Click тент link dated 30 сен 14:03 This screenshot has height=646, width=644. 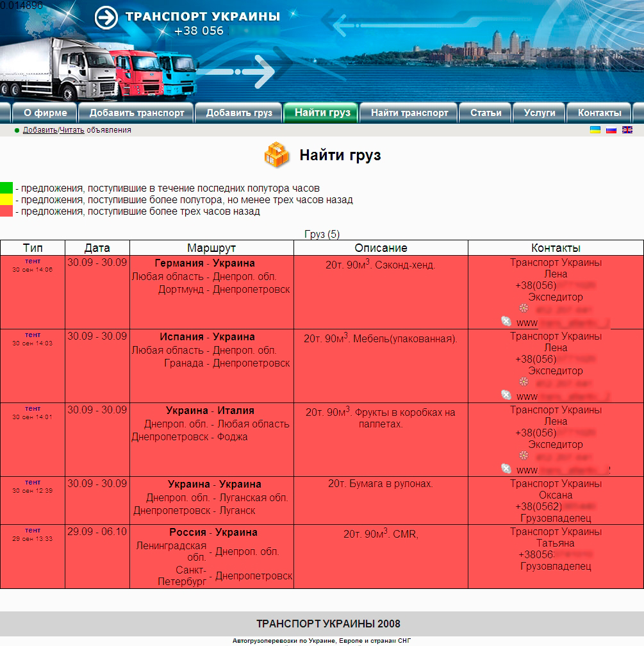pos(33,335)
